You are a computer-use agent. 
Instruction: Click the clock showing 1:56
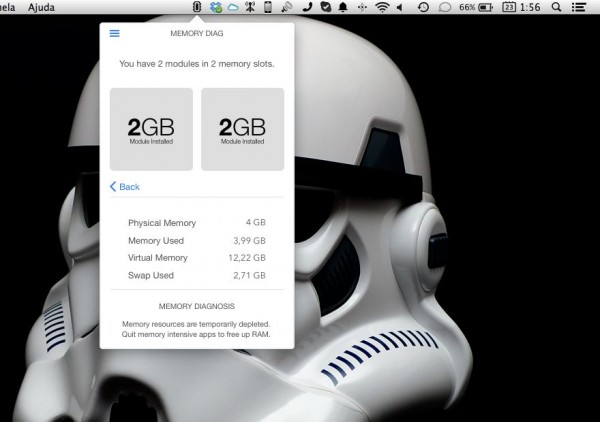[530, 7]
